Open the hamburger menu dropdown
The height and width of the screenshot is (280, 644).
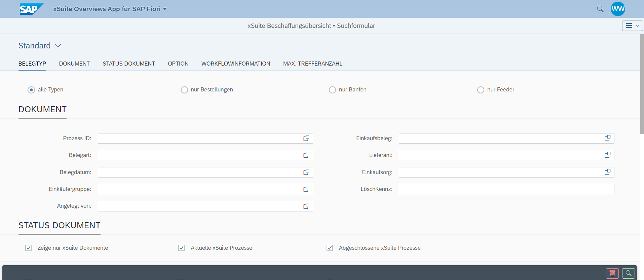point(632,26)
